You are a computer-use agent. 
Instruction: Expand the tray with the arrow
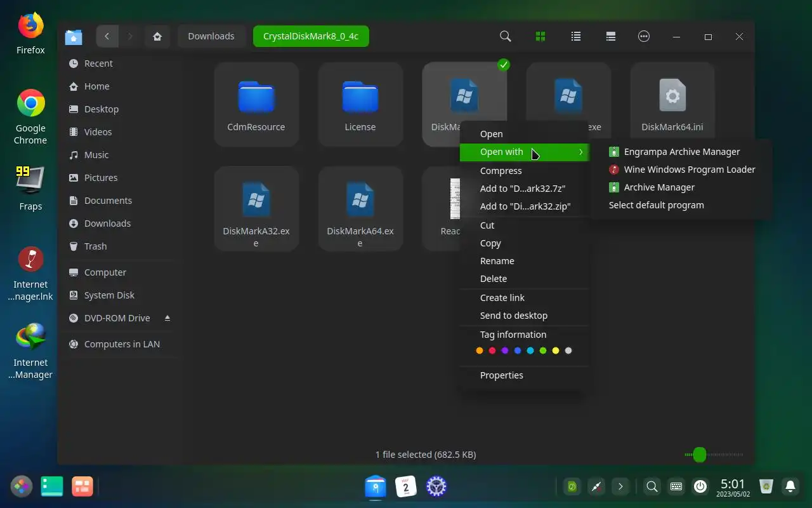coord(620,486)
